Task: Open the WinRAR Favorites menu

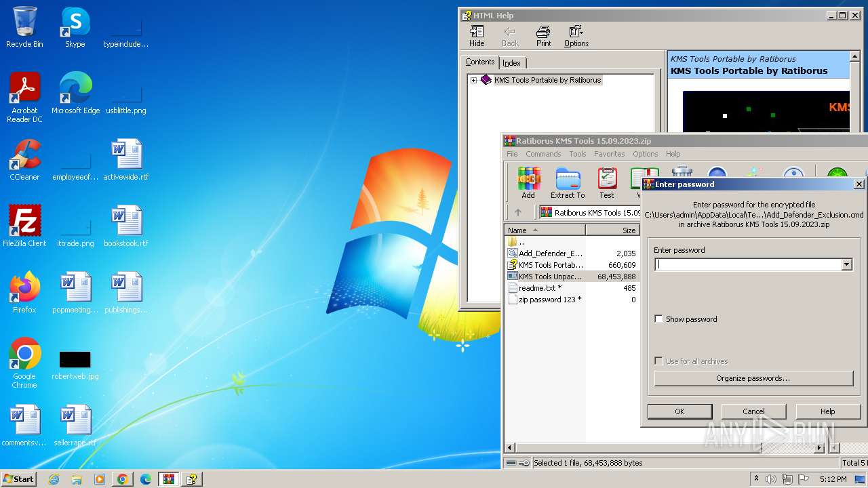Action: (x=610, y=154)
